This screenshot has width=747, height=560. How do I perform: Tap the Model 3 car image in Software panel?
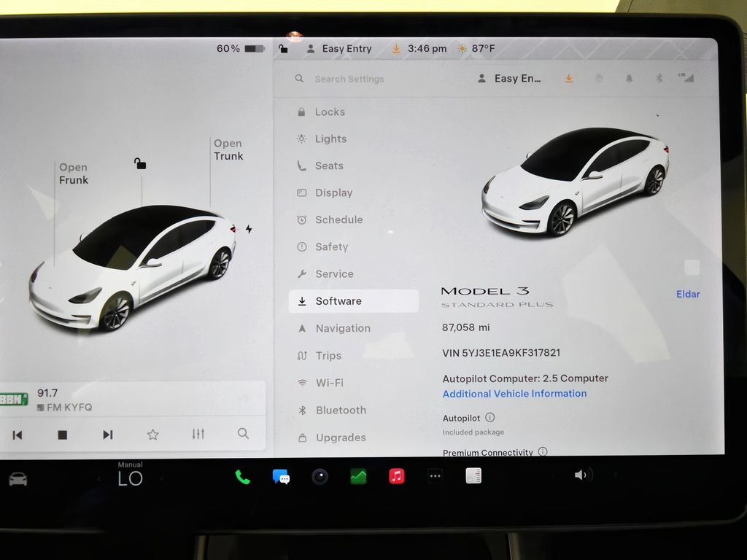click(575, 181)
